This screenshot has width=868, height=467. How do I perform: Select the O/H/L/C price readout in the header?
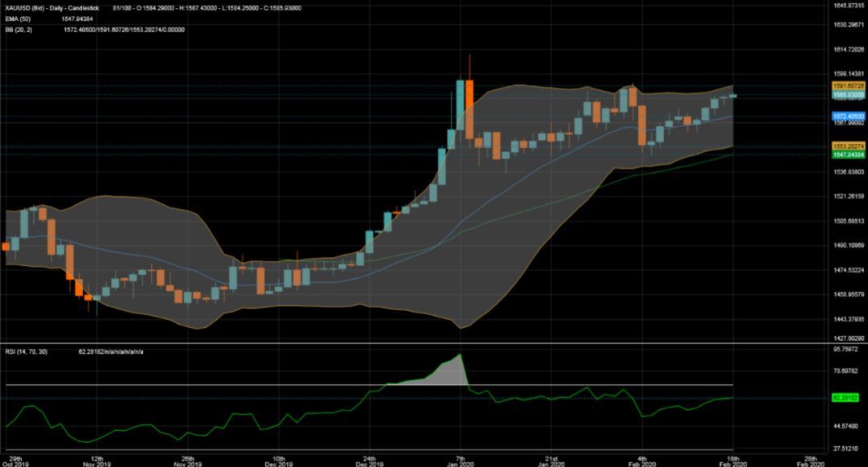click(207, 8)
